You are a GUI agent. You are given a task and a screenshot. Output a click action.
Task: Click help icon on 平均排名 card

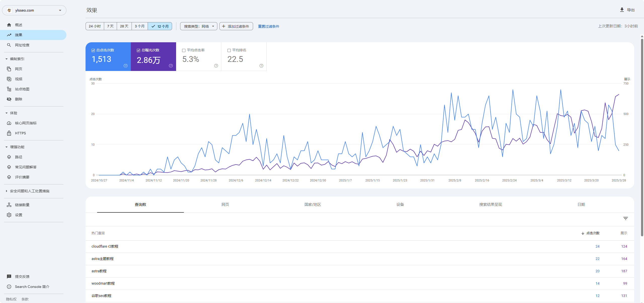(261, 66)
